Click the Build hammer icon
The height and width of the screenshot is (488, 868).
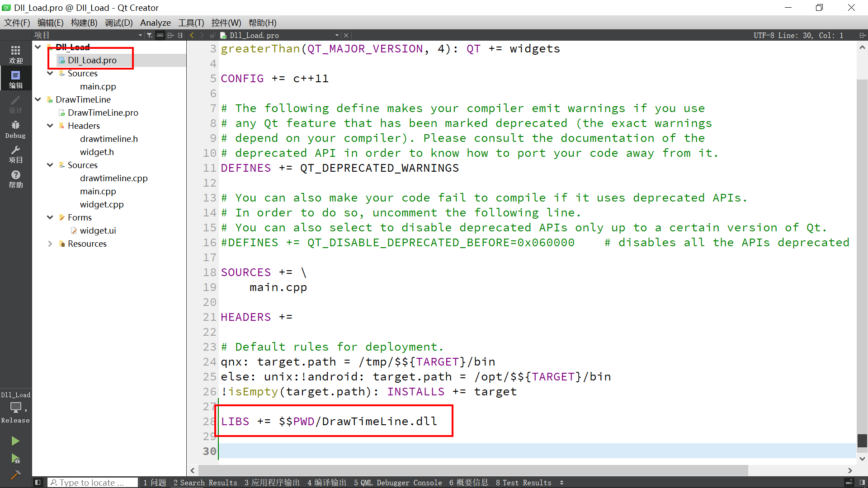point(15,475)
